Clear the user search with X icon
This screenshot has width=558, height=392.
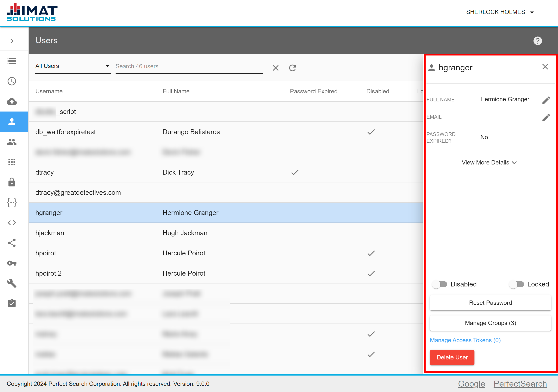pyautogui.click(x=276, y=68)
